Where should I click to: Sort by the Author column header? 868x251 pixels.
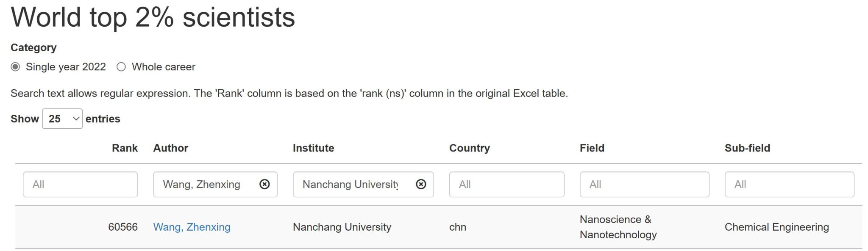(x=170, y=148)
